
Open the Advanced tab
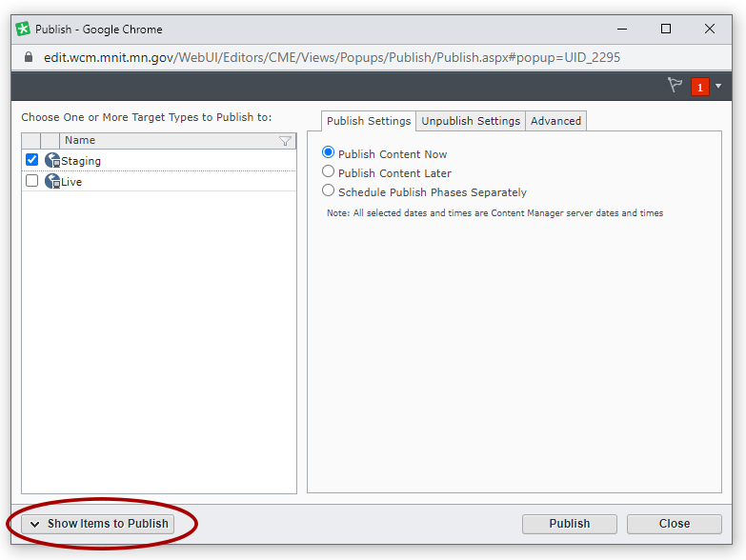click(555, 121)
